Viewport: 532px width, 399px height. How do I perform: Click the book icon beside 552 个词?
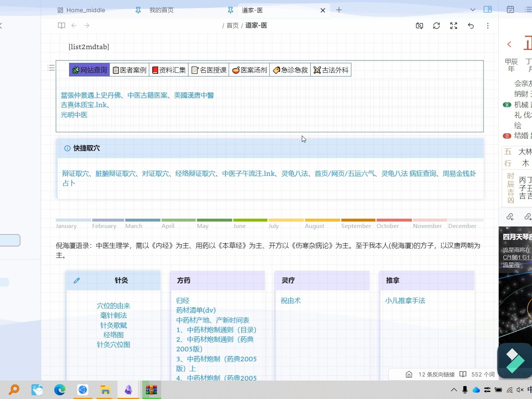(x=463, y=374)
